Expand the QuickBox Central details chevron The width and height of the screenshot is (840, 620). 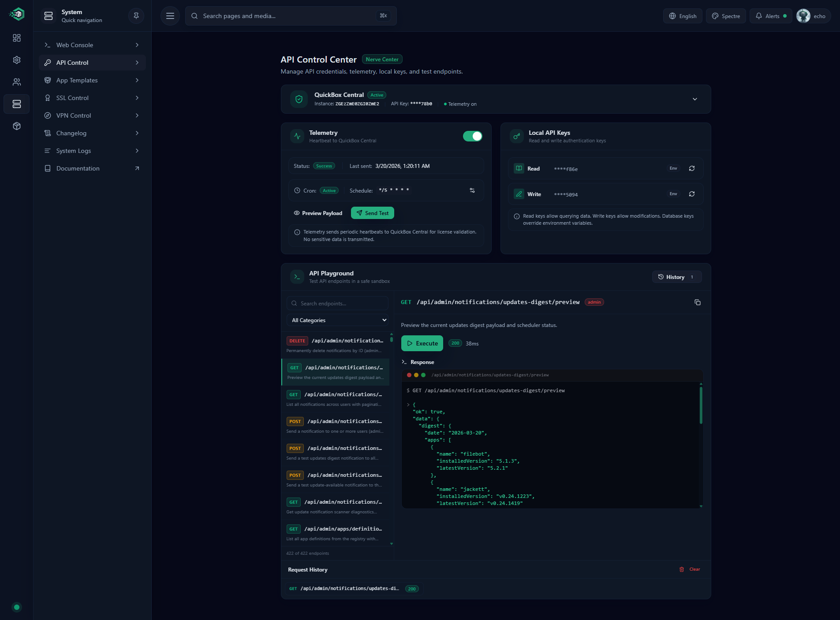[695, 99]
